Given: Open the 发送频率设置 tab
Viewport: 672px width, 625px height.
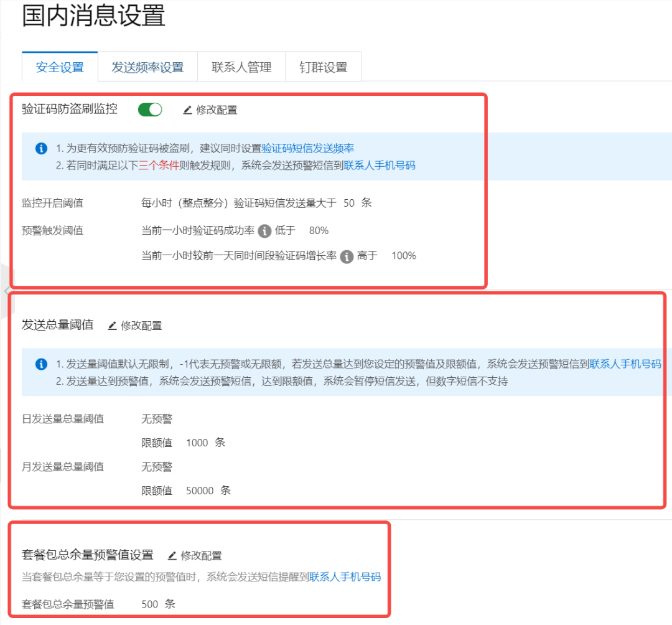Looking at the screenshot, I should point(147,67).
